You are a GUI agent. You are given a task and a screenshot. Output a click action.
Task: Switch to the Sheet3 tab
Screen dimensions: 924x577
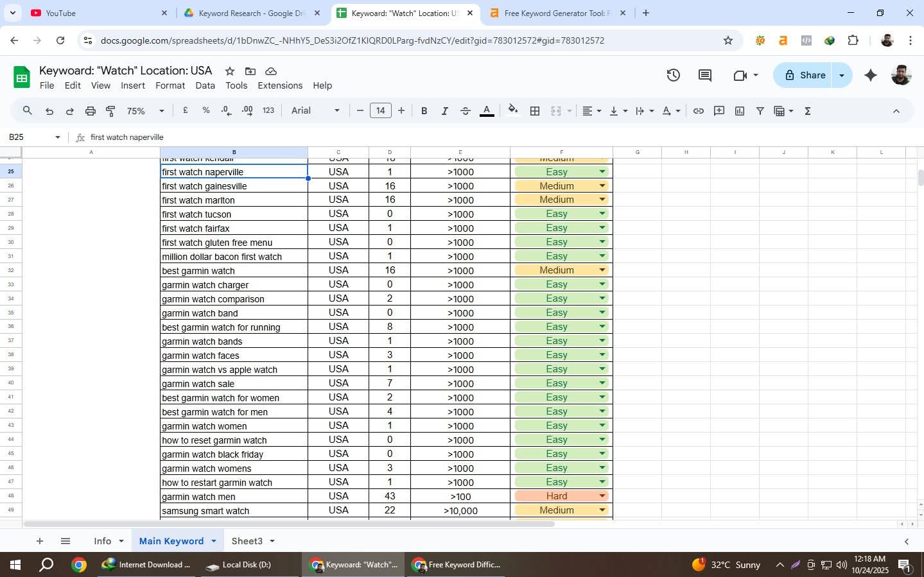coord(248,541)
